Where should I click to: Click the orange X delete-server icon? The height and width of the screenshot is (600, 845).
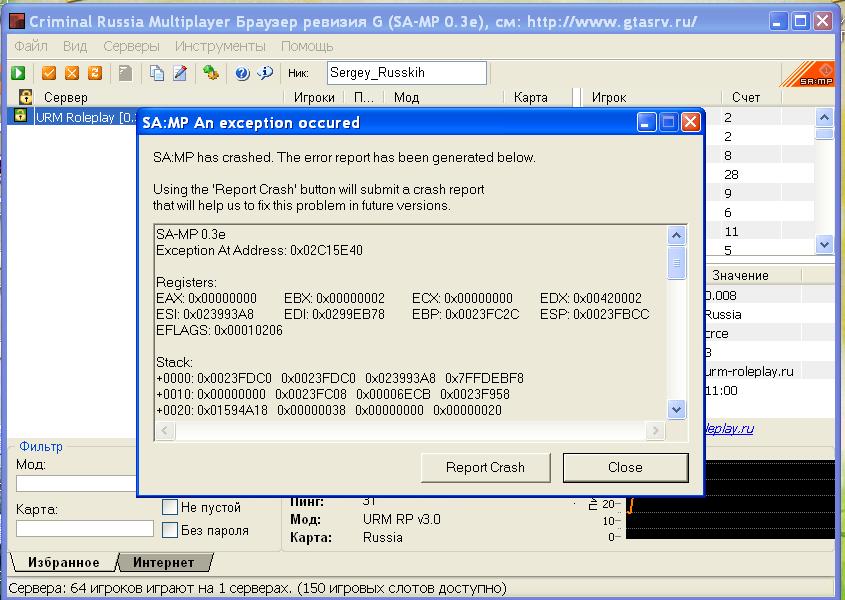click(72, 73)
